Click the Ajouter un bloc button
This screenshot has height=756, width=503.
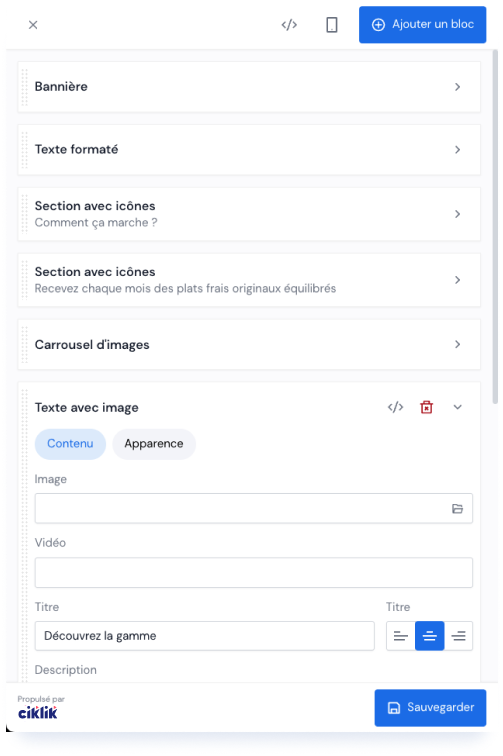pyautogui.click(x=422, y=25)
